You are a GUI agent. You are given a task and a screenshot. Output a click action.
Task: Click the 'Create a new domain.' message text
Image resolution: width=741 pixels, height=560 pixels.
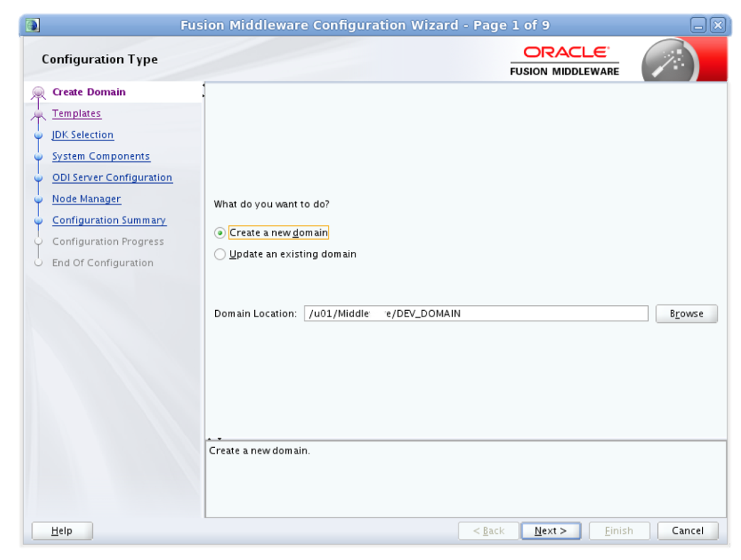pos(260,451)
